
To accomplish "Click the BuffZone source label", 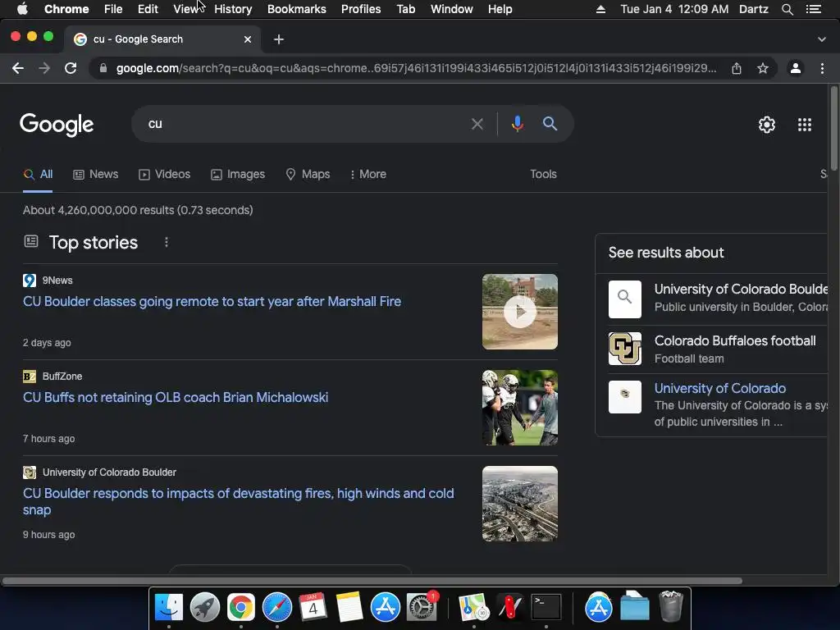I will point(62,376).
